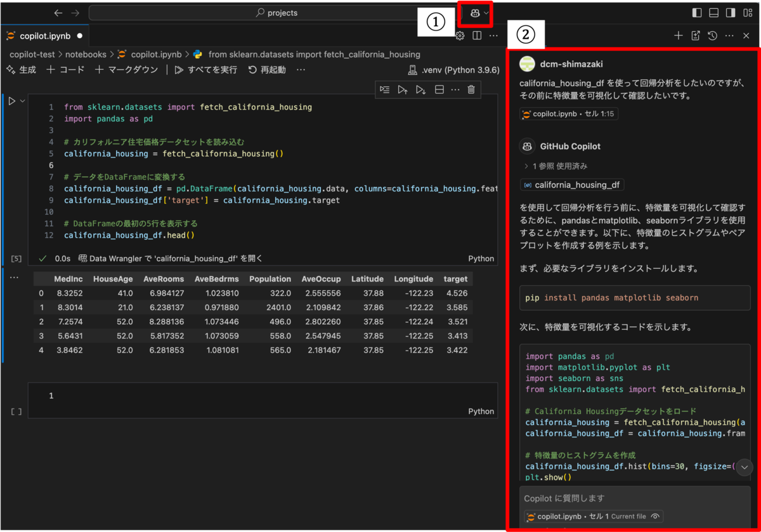Focus the projects search box

click(275, 13)
